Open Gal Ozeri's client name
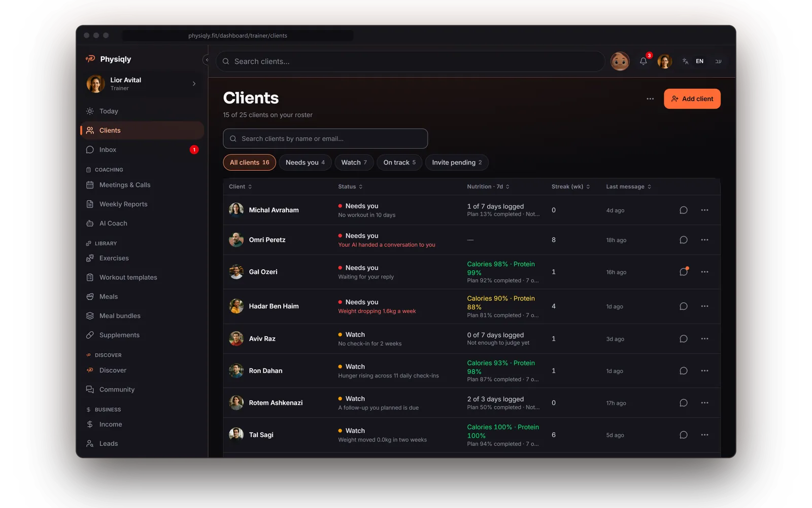 263,272
